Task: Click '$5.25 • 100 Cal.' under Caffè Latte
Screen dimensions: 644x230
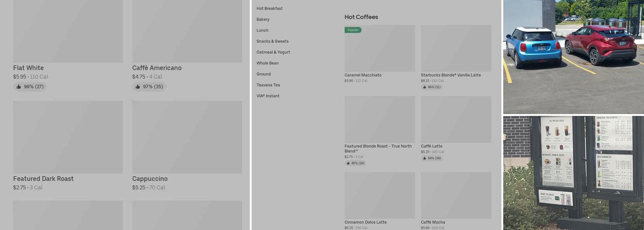Action: coord(432,152)
